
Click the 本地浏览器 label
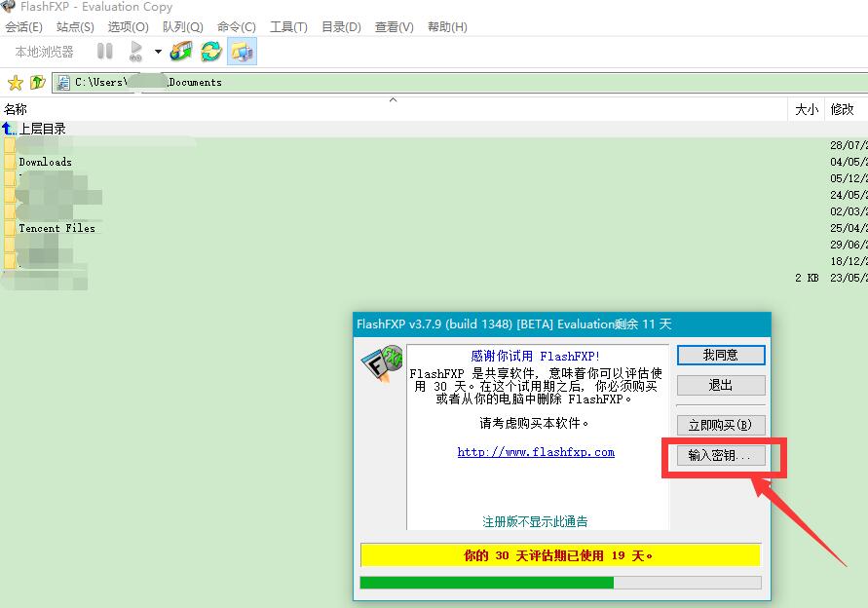44,52
